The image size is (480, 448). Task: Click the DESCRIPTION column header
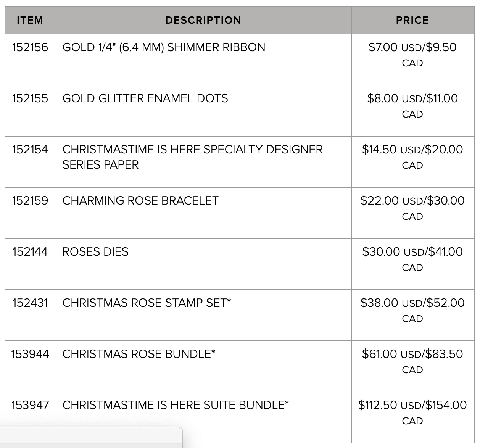(x=203, y=20)
